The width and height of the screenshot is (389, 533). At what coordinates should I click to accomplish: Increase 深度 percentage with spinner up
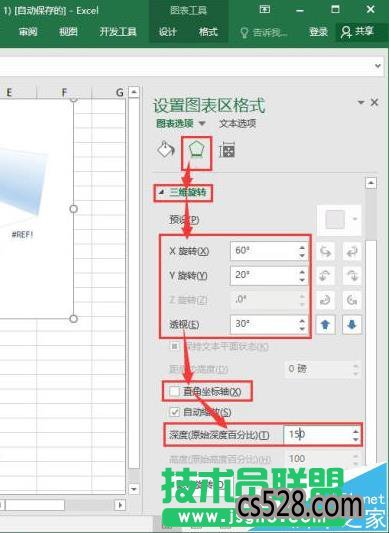(355, 431)
